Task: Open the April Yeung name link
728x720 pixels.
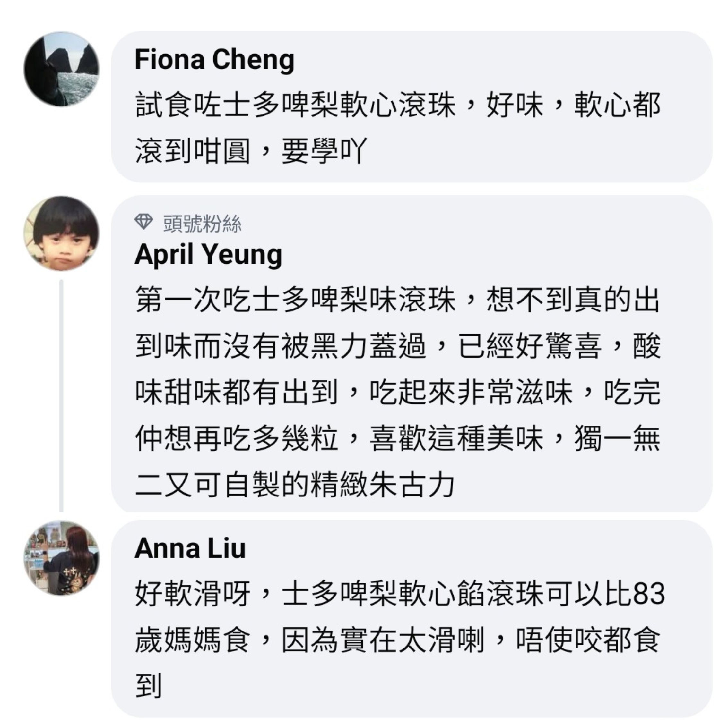Action: (208, 255)
